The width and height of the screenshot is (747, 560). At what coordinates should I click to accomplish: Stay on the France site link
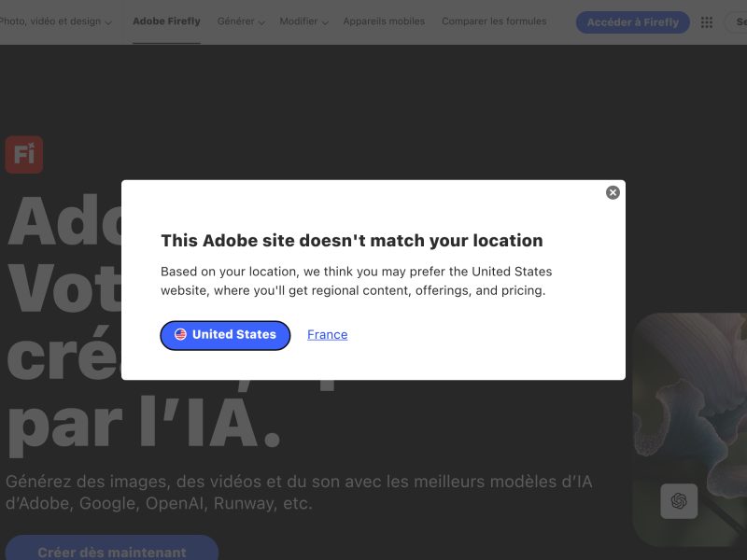327,335
